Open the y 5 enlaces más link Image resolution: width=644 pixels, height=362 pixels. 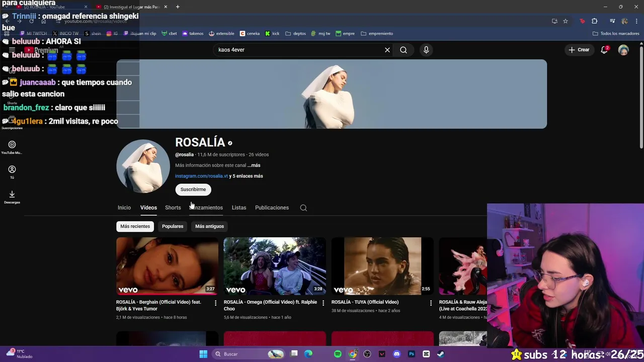pos(246,176)
